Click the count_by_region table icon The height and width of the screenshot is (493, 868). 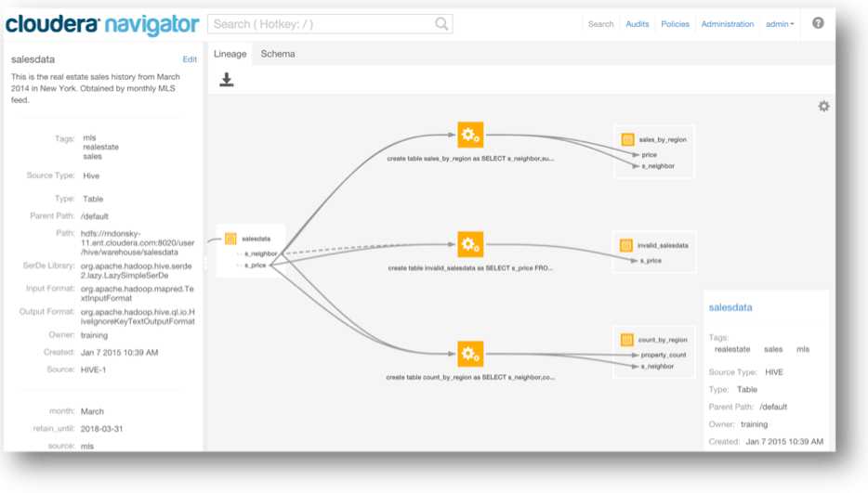tap(626, 340)
